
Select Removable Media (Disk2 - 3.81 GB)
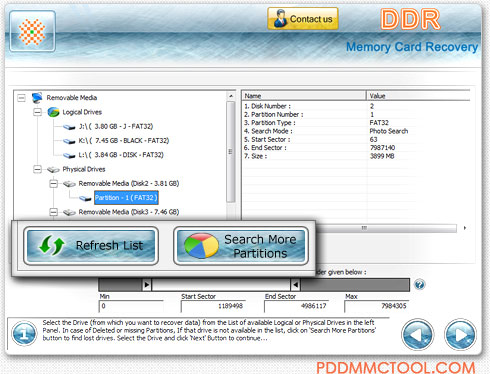[129, 183]
